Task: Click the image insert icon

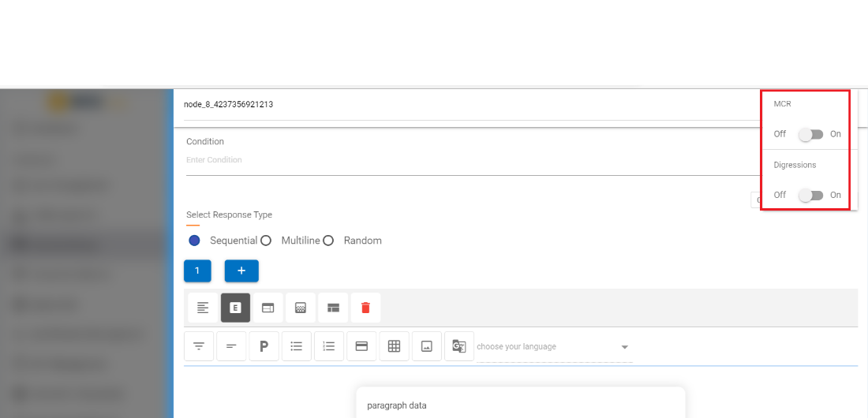Action: [x=426, y=346]
